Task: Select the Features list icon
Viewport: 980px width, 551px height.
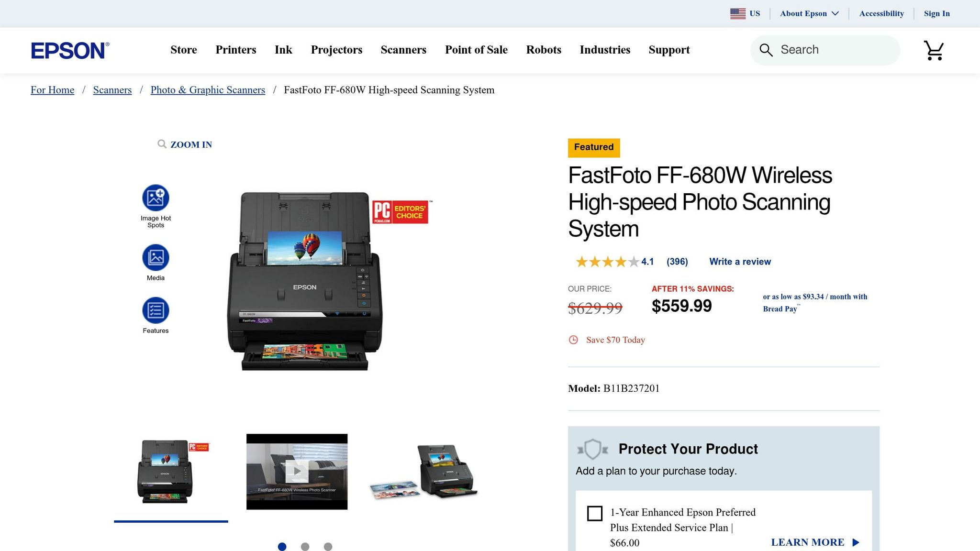Action: (155, 311)
